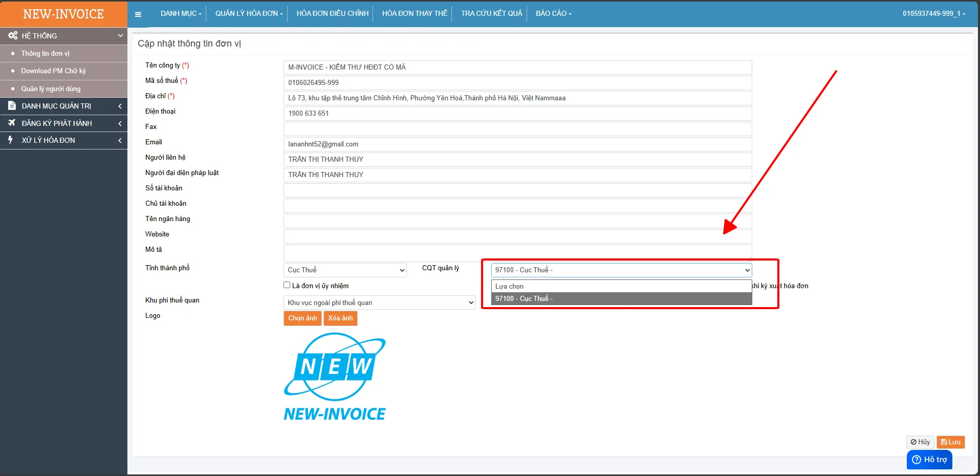Click the XỬ LÝ HÓA ĐƠN lightning icon

(x=11, y=140)
